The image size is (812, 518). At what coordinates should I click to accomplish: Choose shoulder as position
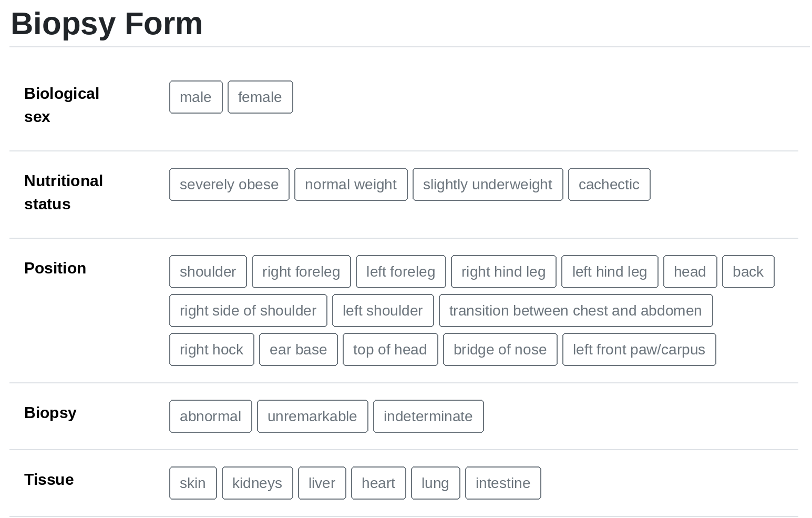point(208,272)
